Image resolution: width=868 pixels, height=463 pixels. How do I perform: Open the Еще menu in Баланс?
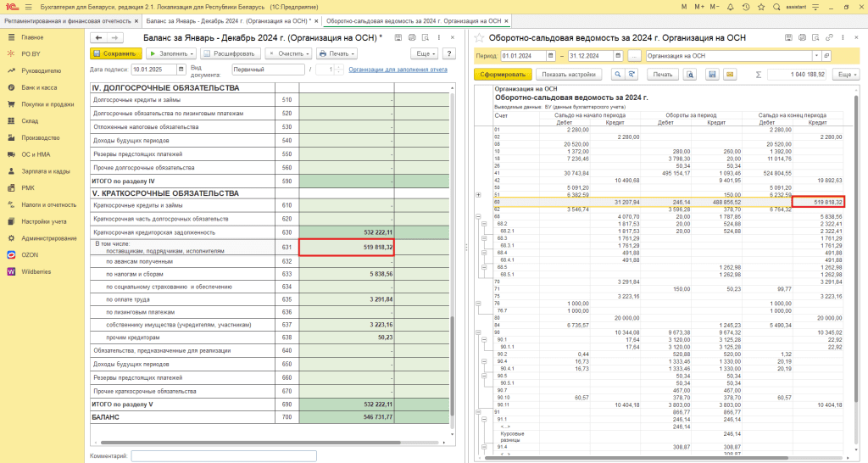(425, 53)
